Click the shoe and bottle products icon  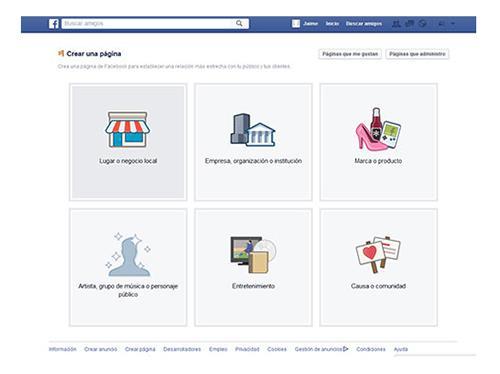(x=378, y=128)
